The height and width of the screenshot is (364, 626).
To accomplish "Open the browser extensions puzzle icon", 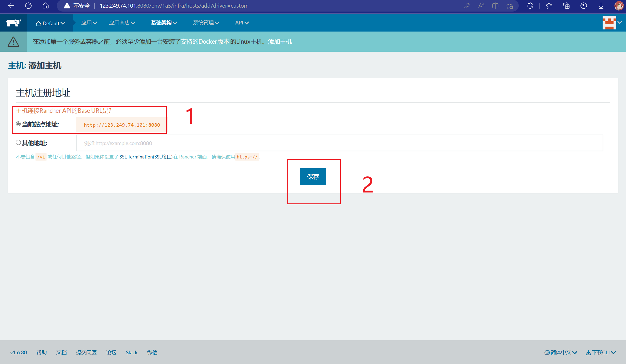I will point(530,6).
